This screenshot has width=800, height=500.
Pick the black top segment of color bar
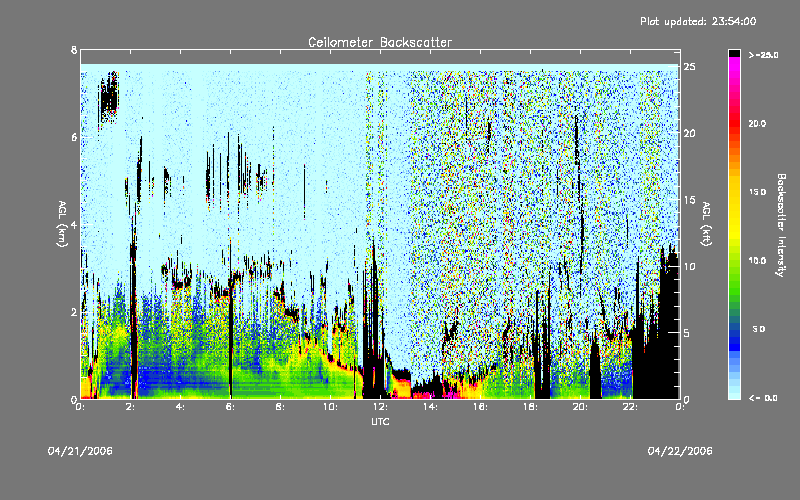pyautogui.click(x=734, y=53)
